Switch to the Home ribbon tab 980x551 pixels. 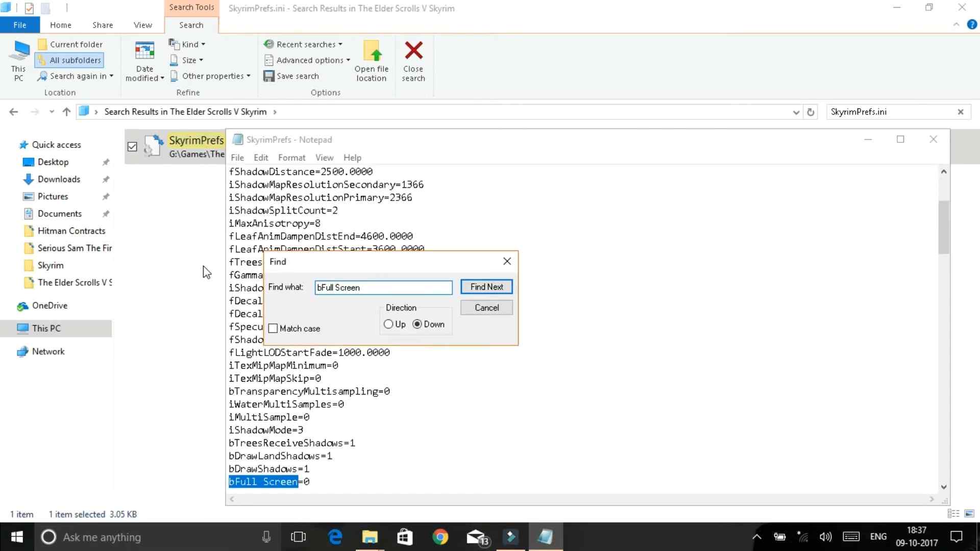coord(60,24)
